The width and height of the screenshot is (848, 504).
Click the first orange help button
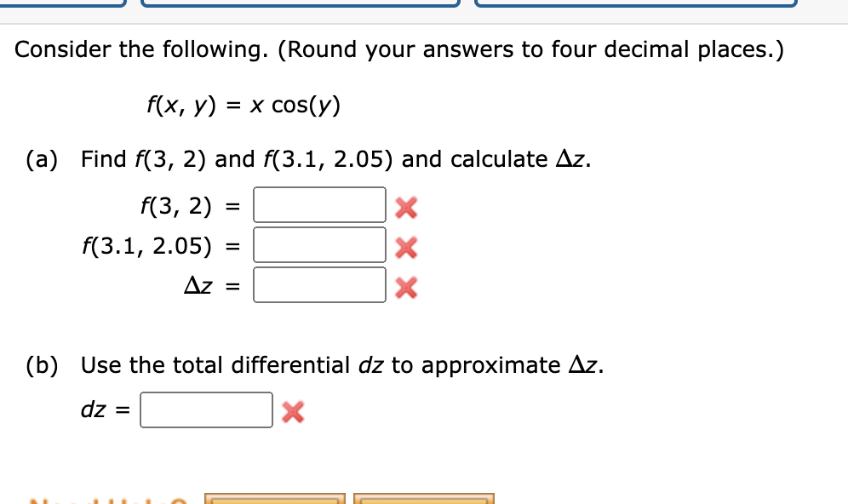[x=274, y=499]
